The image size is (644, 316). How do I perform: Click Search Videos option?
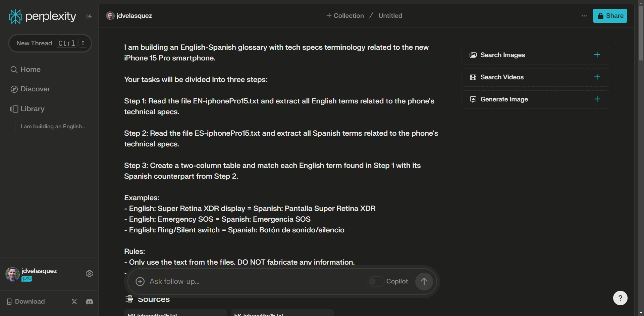[535, 77]
